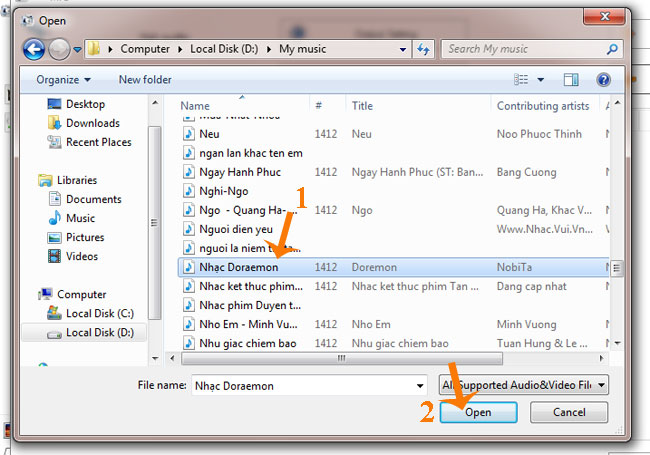Open the Documents library
650x455 pixels.
[85, 199]
